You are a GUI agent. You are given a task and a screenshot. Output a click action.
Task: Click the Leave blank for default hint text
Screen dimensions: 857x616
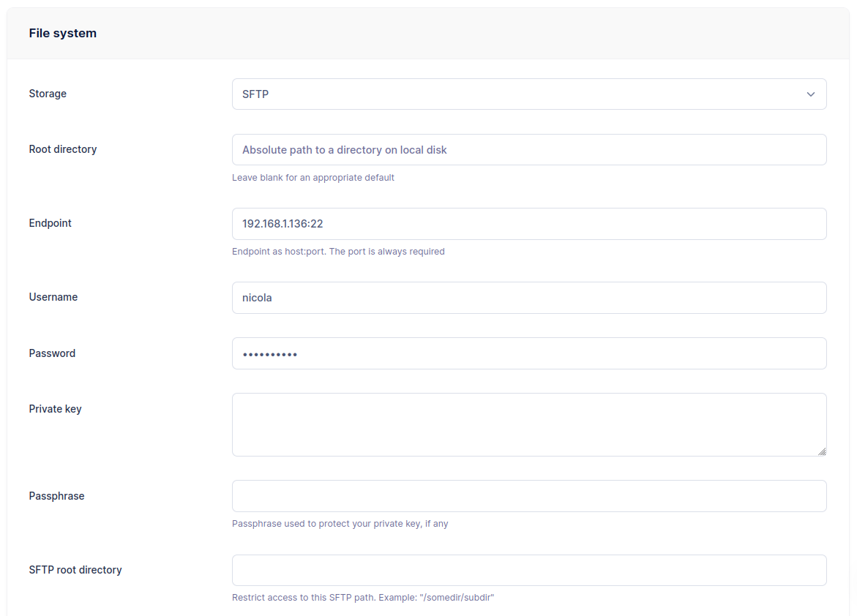(313, 178)
